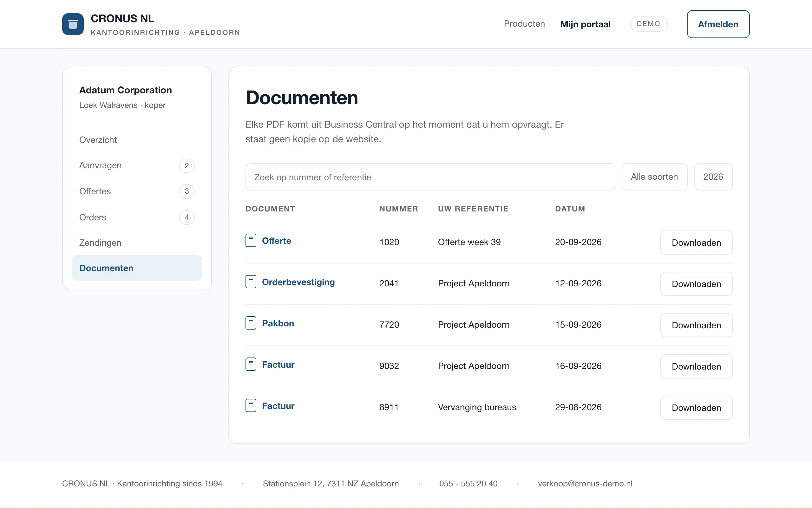Click the DOCUMENT column header
812x508 pixels.
pyautogui.click(x=270, y=209)
